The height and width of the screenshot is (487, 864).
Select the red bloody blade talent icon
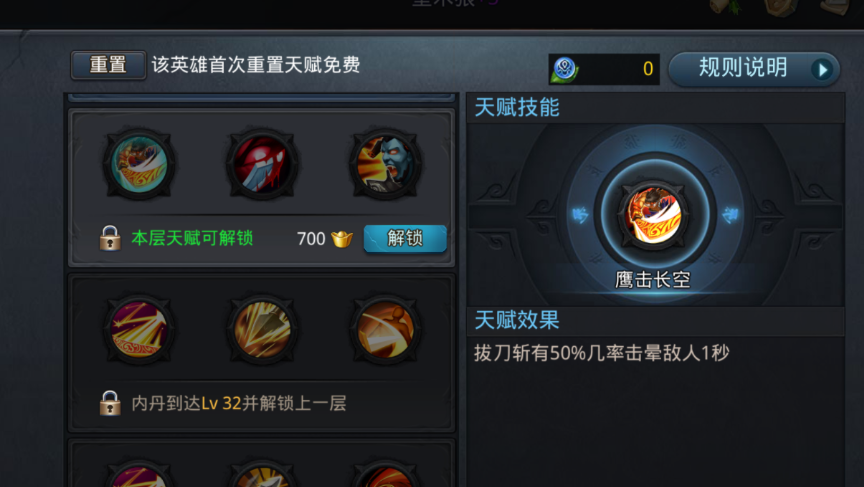pyautogui.click(x=262, y=164)
